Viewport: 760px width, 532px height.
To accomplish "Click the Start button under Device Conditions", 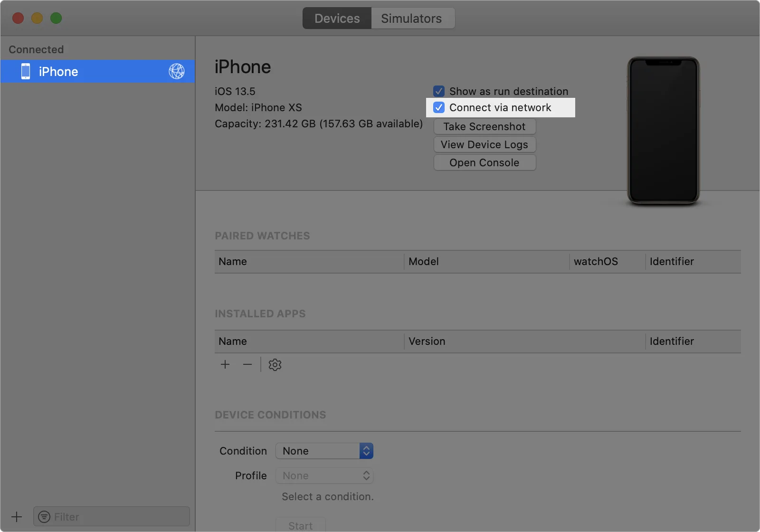I will (x=301, y=525).
